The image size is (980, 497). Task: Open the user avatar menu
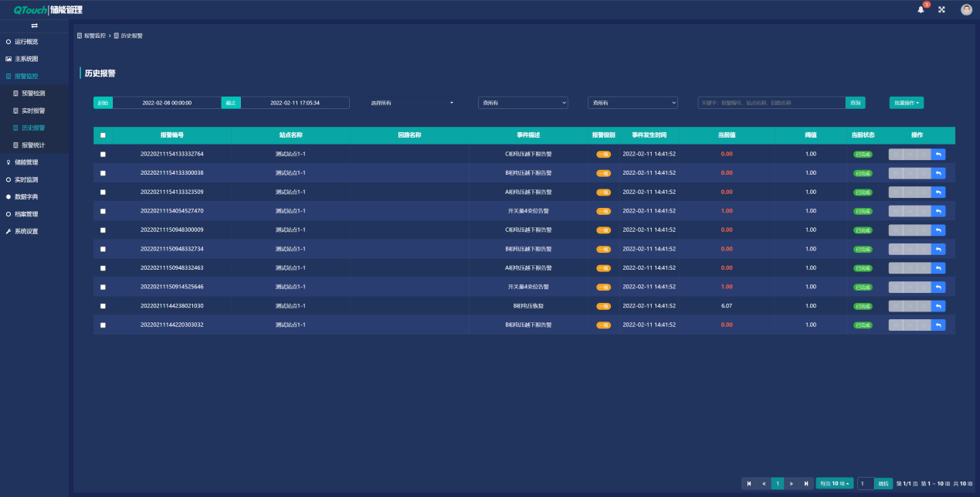point(966,9)
